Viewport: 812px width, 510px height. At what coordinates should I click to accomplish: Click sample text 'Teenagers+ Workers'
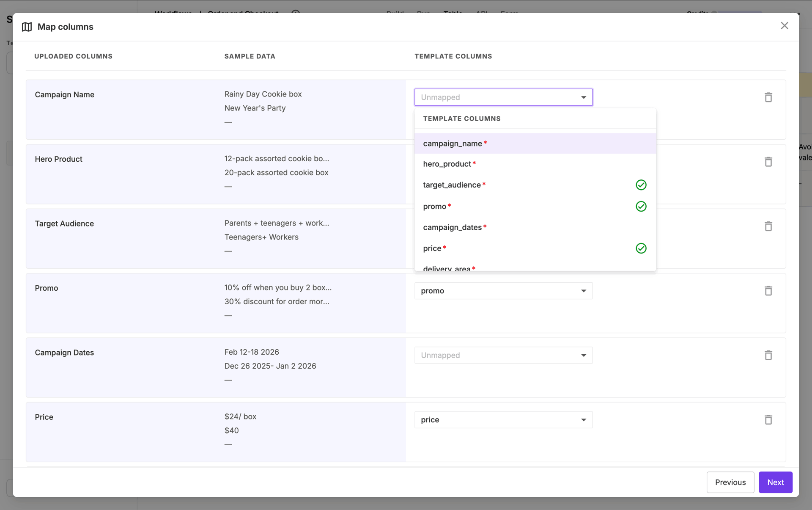coord(261,237)
